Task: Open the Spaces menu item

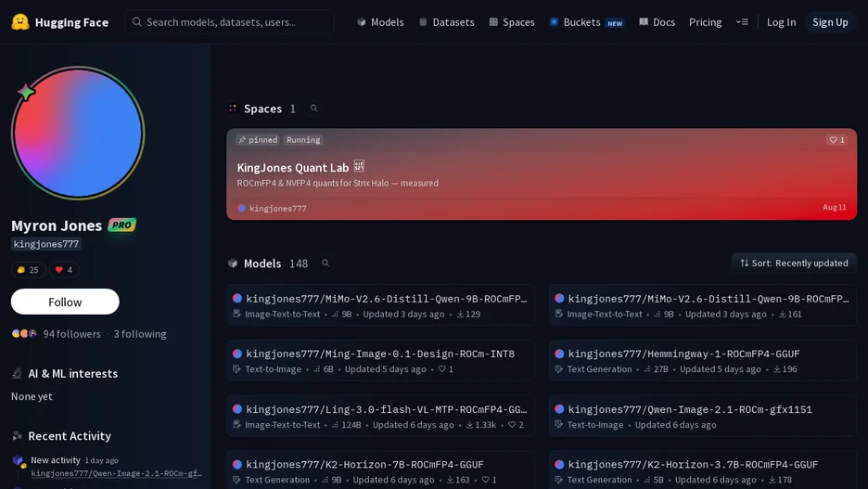Action: coord(512,22)
